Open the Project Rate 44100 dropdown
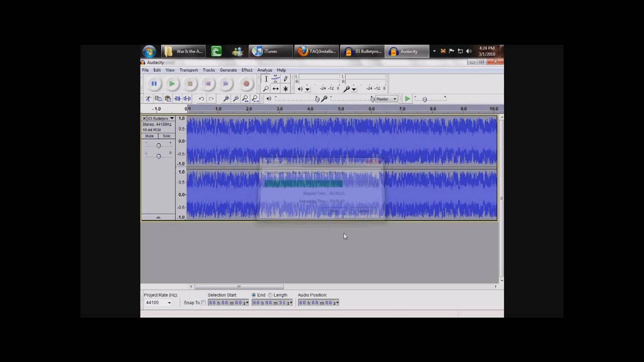Image resolution: width=644 pixels, height=362 pixels. tap(169, 303)
